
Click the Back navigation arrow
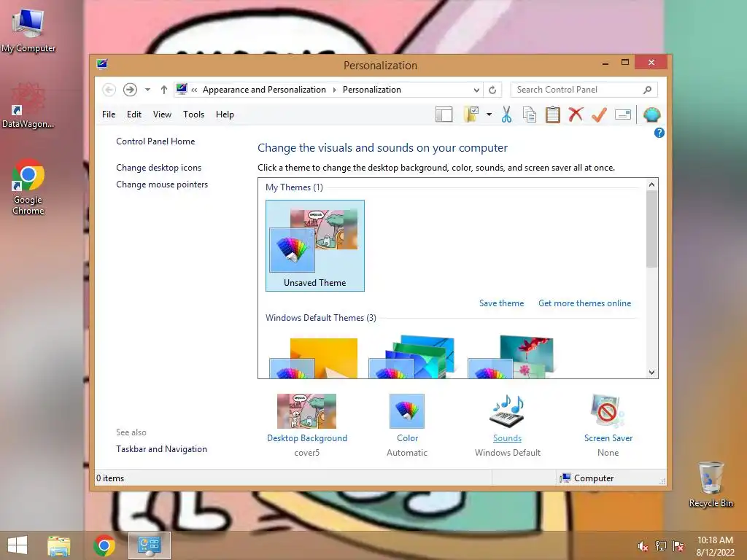pos(109,90)
